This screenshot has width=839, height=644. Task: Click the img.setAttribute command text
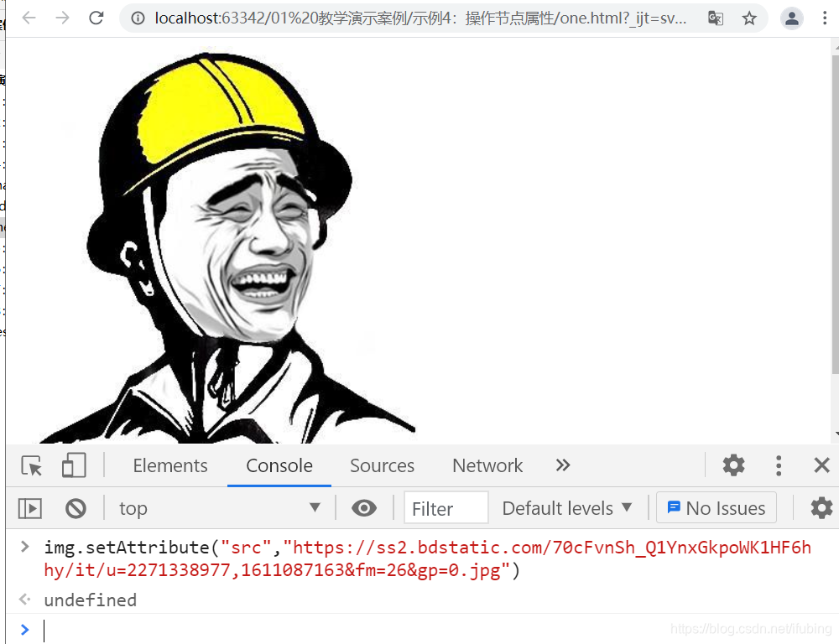pyautogui.click(x=428, y=558)
